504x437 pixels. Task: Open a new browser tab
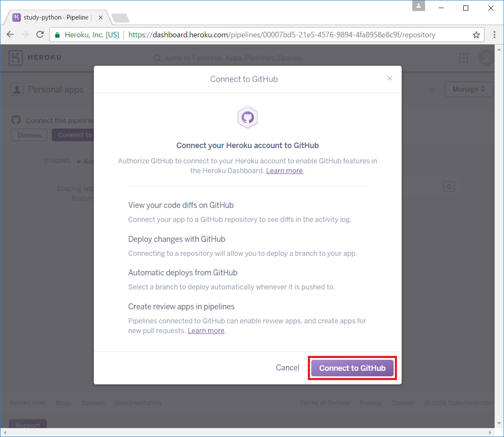(x=120, y=18)
